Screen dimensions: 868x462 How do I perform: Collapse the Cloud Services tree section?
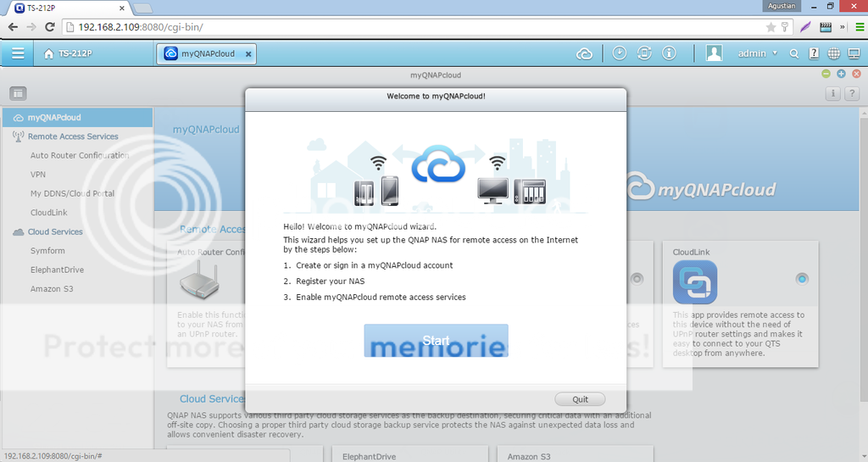[19, 232]
